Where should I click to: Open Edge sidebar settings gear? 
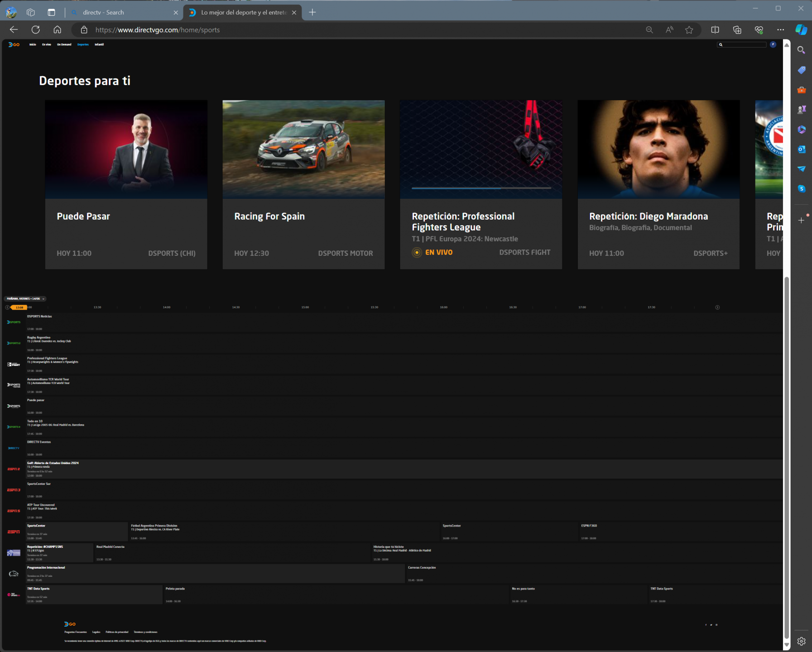[801, 641]
